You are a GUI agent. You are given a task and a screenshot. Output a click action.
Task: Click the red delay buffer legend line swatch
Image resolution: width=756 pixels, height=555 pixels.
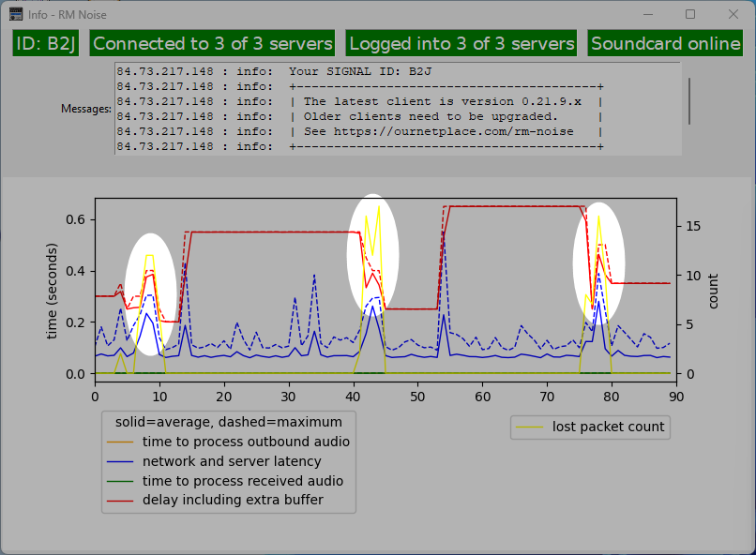(120, 501)
